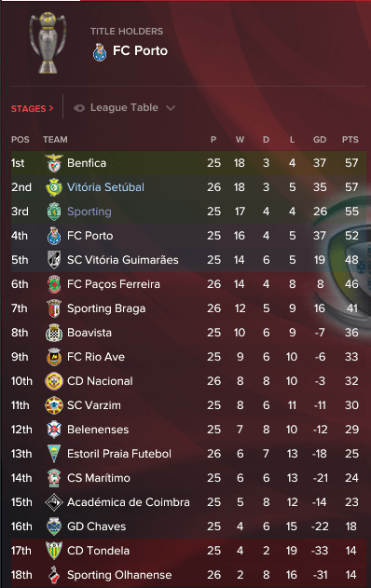Viewport: 371px width, 588px height.
Task: Click FC Porto title holders name
Action: (x=141, y=51)
